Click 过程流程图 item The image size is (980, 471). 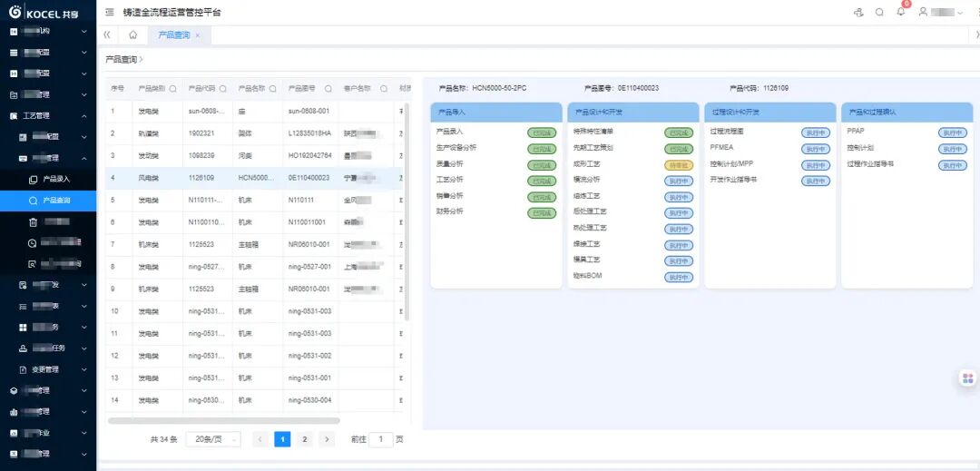point(727,132)
